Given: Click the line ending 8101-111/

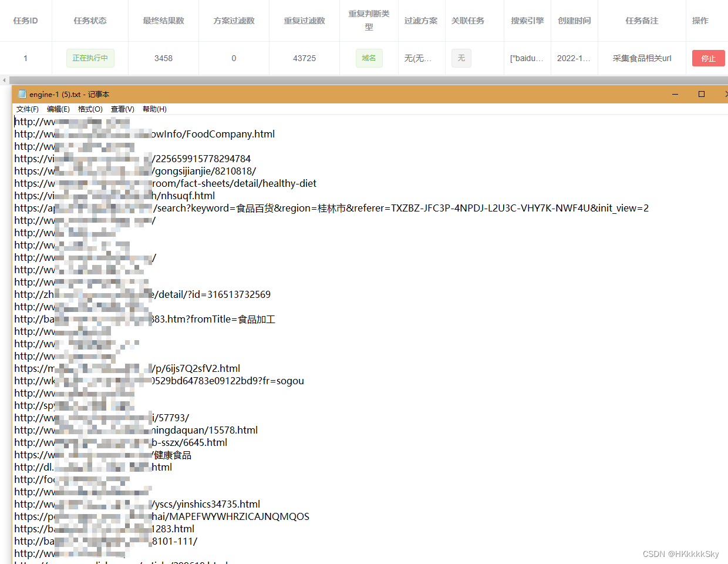Looking at the screenshot, I should [106, 541].
